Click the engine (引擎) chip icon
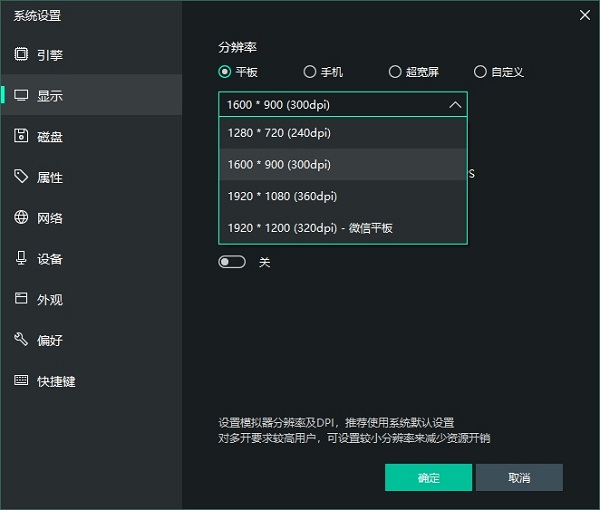 point(21,54)
